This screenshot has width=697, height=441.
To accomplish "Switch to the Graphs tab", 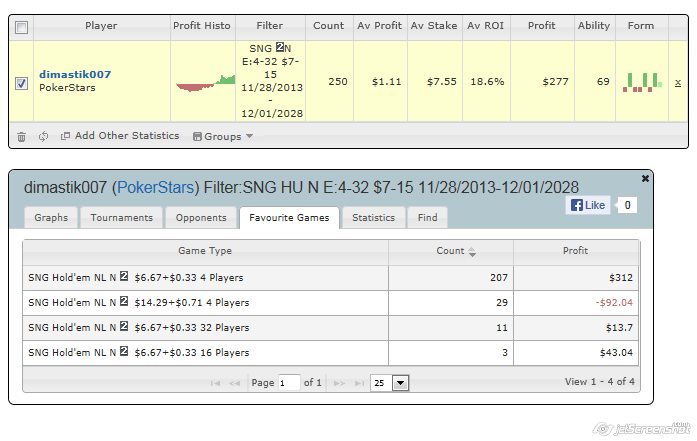I will 51,218.
